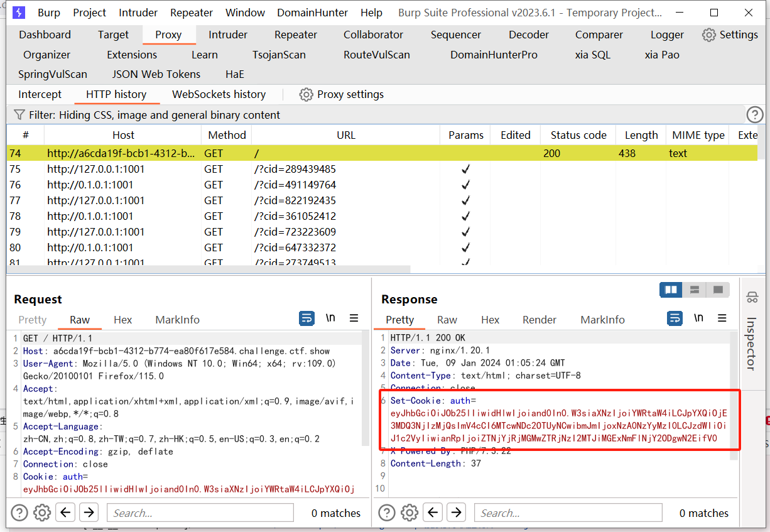This screenshot has height=532, width=770.
Task: Click the Burp lightning logo icon
Action: (x=19, y=13)
